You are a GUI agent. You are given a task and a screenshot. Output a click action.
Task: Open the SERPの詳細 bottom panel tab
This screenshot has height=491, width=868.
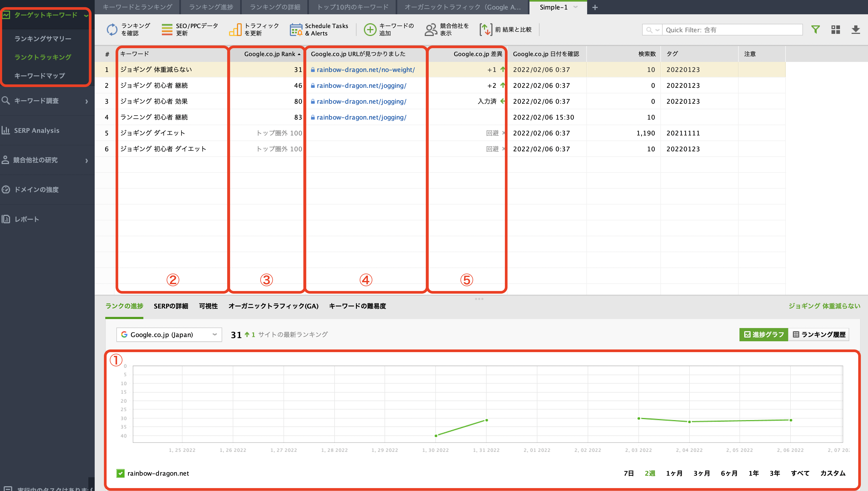point(171,306)
